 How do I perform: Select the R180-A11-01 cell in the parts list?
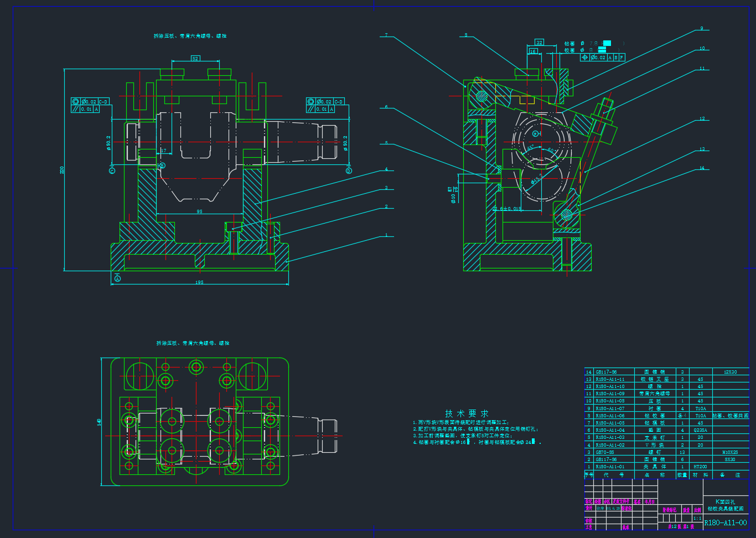610,467
